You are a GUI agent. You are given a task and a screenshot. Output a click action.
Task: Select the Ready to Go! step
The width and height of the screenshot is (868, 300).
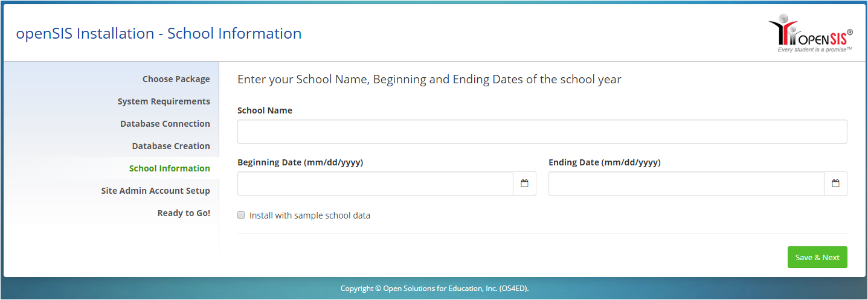tap(184, 213)
